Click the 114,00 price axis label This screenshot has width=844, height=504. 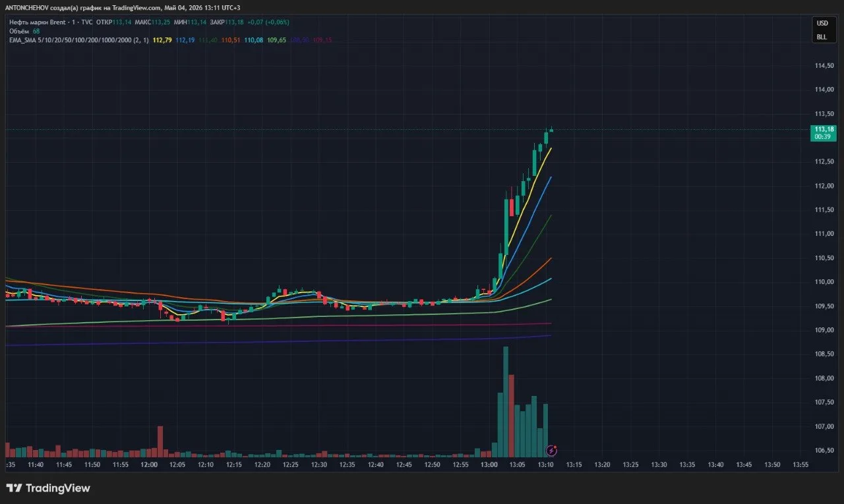[x=825, y=90]
